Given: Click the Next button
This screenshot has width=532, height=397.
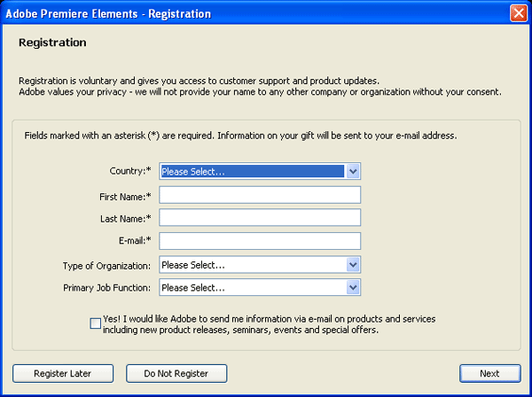Looking at the screenshot, I should (x=489, y=373).
